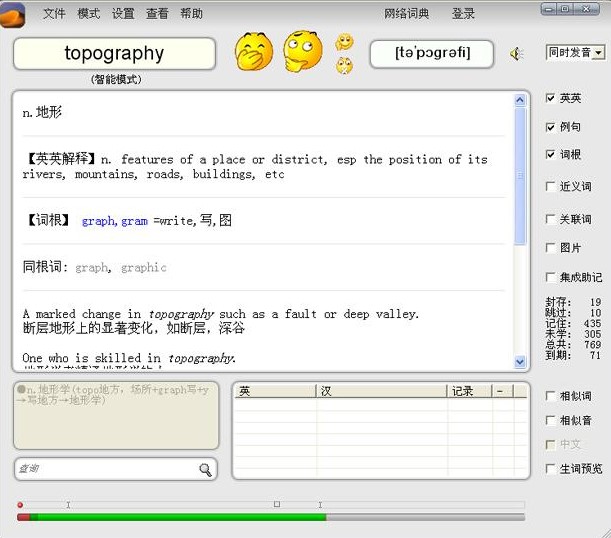Click the small waving emoji
The image size is (611, 538).
click(344, 42)
